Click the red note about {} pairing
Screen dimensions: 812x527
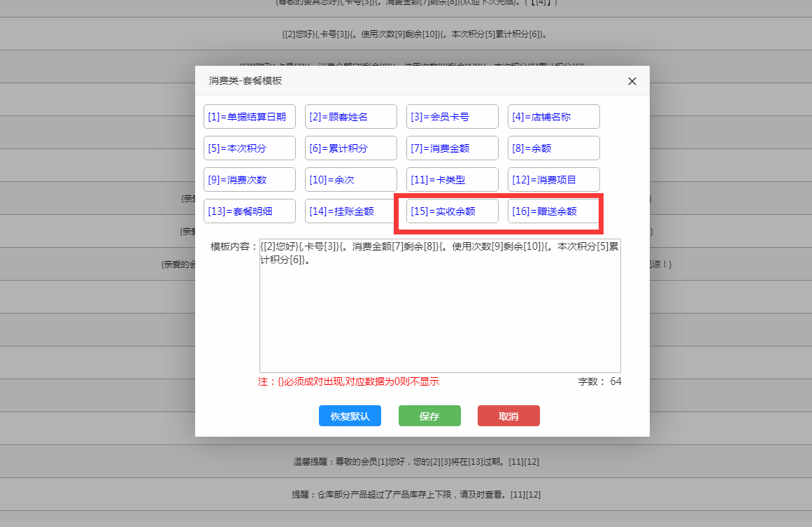point(348,382)
